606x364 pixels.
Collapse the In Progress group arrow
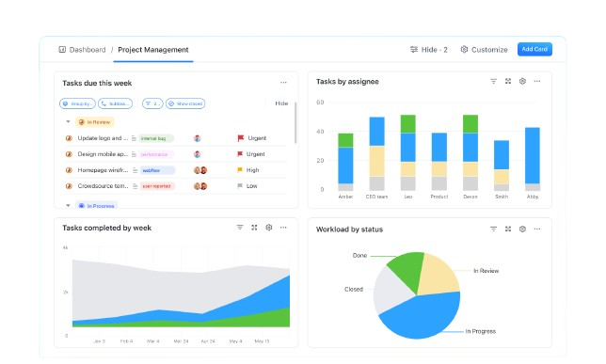(68, 206)
